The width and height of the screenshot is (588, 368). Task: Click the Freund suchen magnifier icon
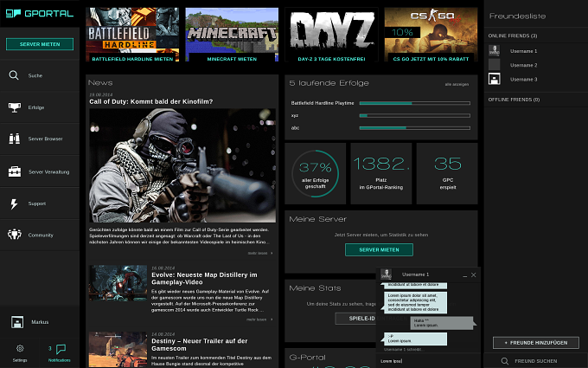click(505, 361)
